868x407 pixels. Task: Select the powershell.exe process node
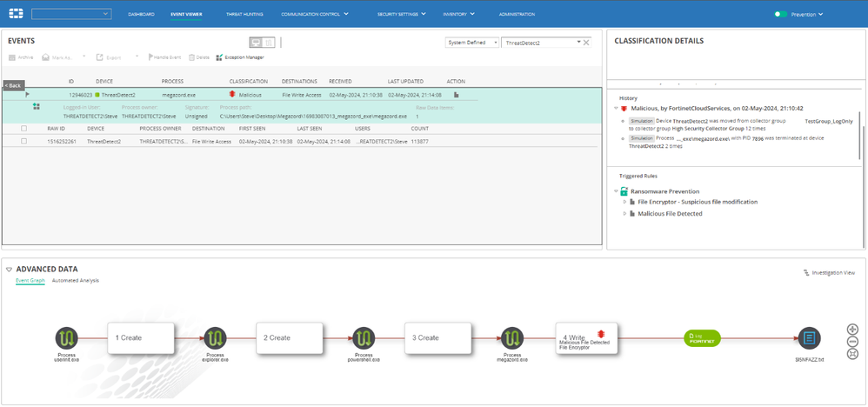[364, 337]
